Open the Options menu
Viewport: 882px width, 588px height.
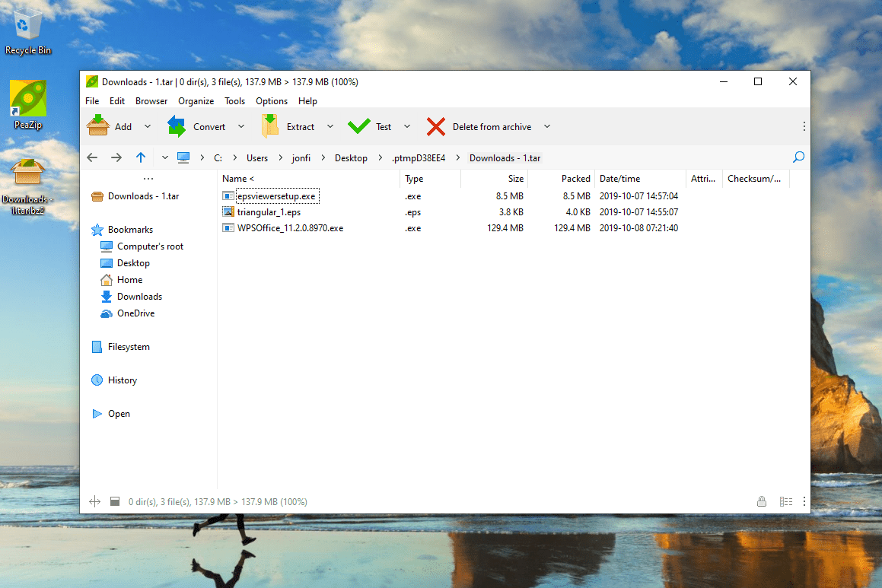[x=272, y=101]
